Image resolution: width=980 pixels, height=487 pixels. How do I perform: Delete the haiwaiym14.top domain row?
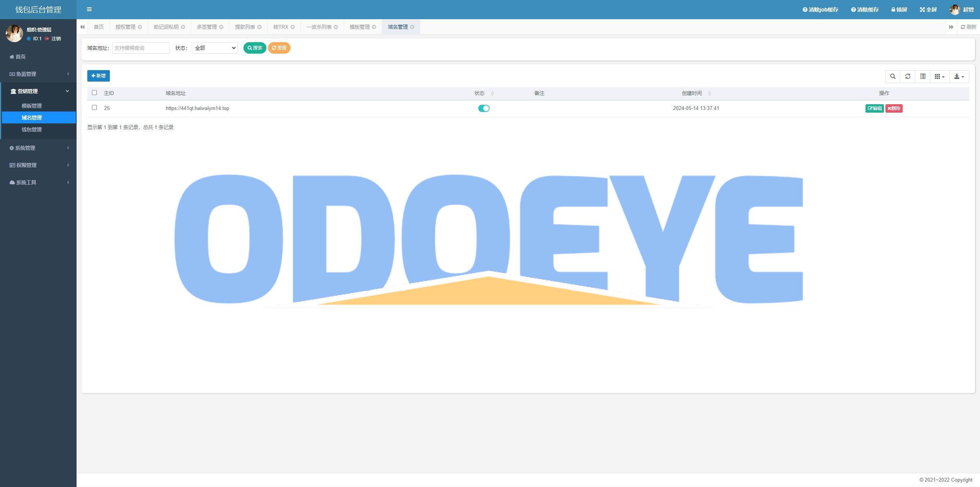894,108
